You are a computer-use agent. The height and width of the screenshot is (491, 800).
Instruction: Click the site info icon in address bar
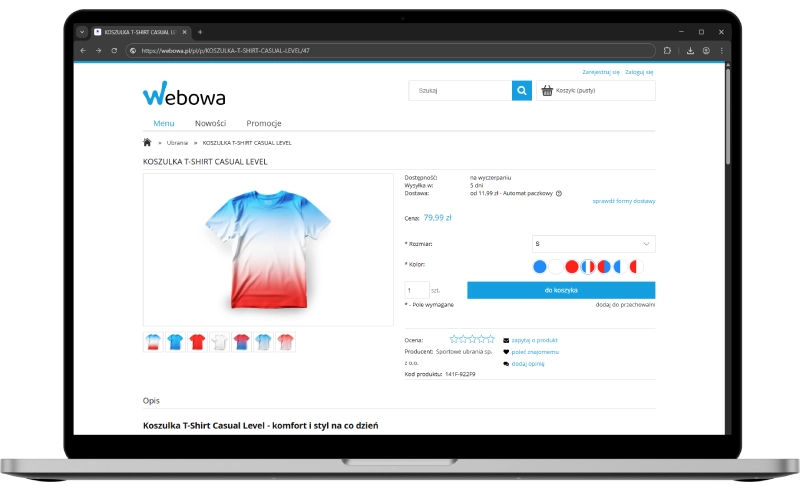point(133,51)
